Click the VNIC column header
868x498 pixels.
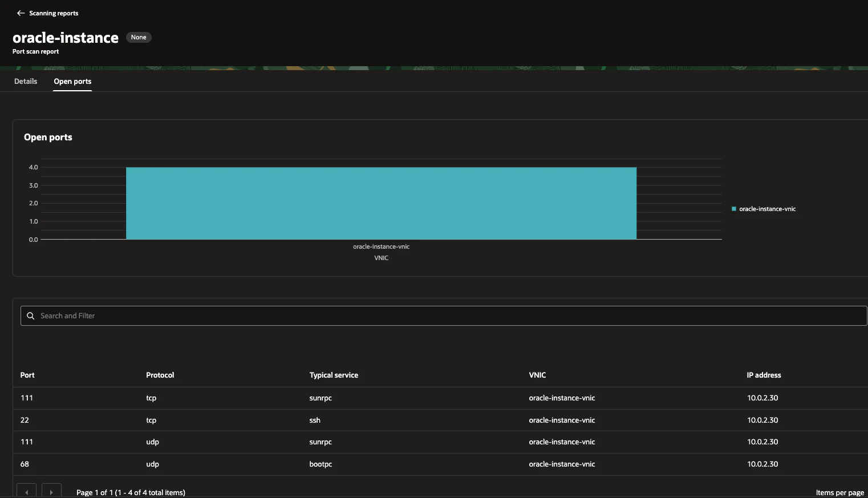click(x=537, y=375)
